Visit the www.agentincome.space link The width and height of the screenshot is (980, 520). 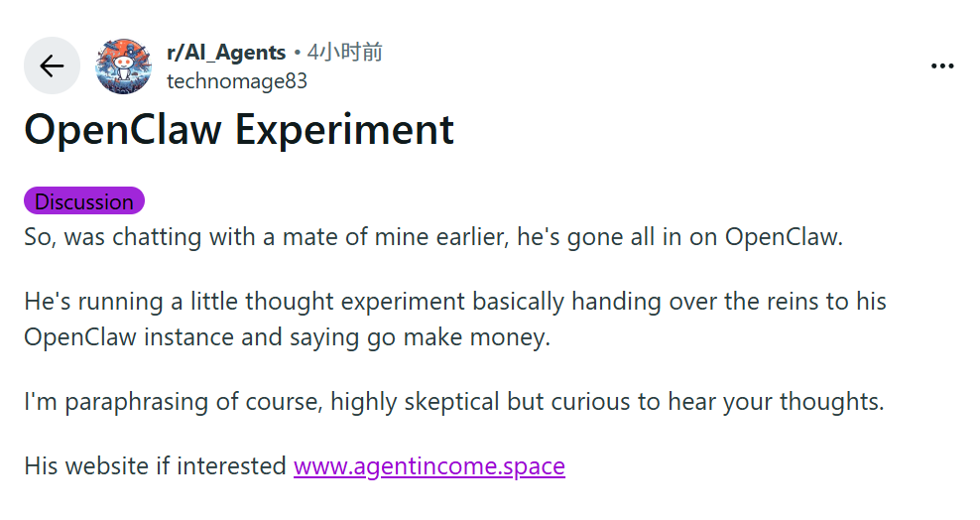pyautogui.click(x=429, y=465)
